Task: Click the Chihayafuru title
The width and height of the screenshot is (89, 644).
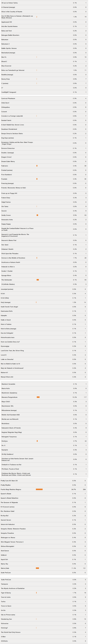Action: click(x=6, y=107)
